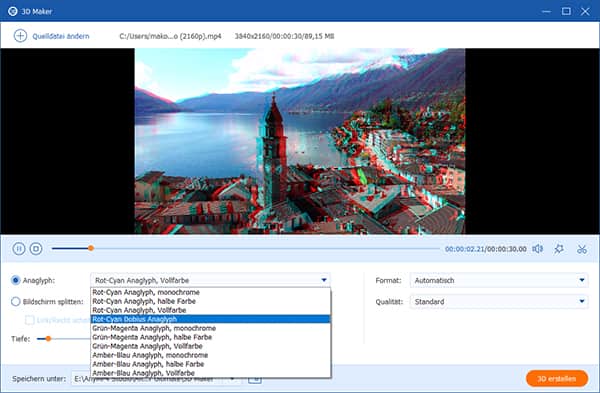Minimize the 3D Maker window
This screenshot has height=393, width=600.
[x=546, y=11]
